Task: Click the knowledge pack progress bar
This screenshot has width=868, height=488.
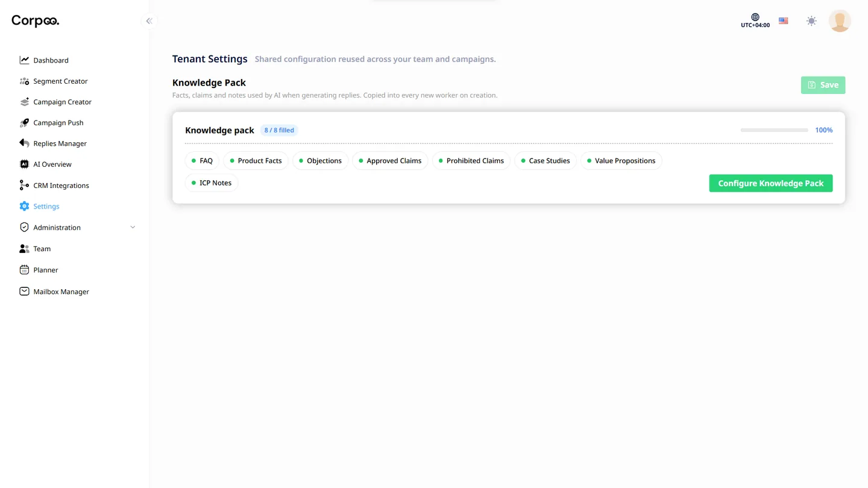Action: pos(775,130)
